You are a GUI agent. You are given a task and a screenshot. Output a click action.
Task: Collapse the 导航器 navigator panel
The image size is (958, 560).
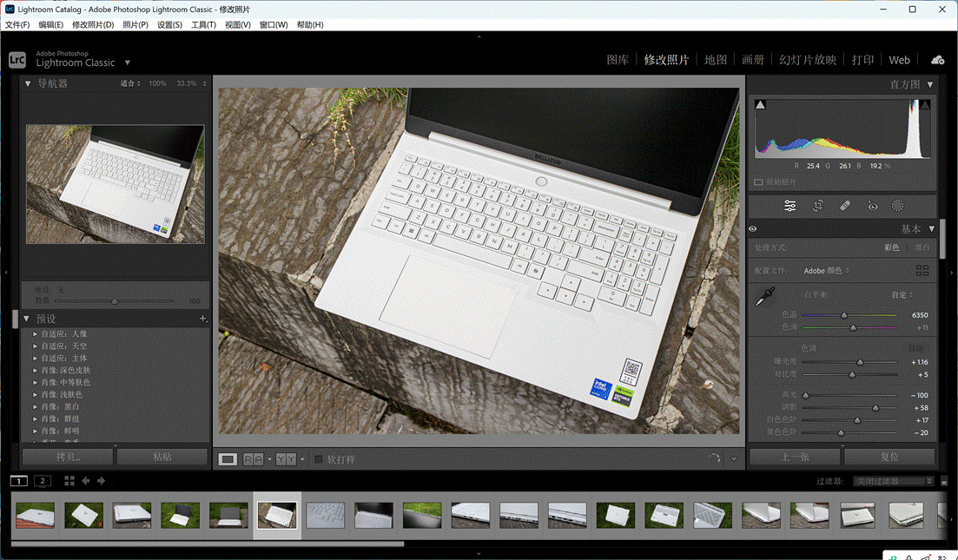click(28, 83)
